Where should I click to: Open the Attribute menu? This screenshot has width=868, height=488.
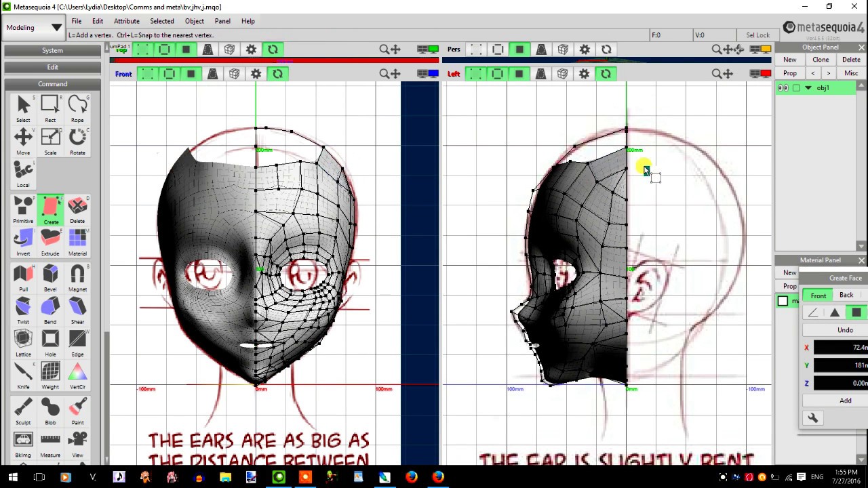click(x=127, y=21)
